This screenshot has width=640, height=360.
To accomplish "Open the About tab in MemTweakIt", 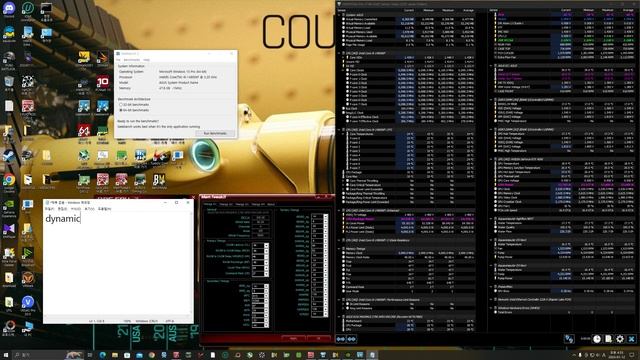I will click(271, 204).
